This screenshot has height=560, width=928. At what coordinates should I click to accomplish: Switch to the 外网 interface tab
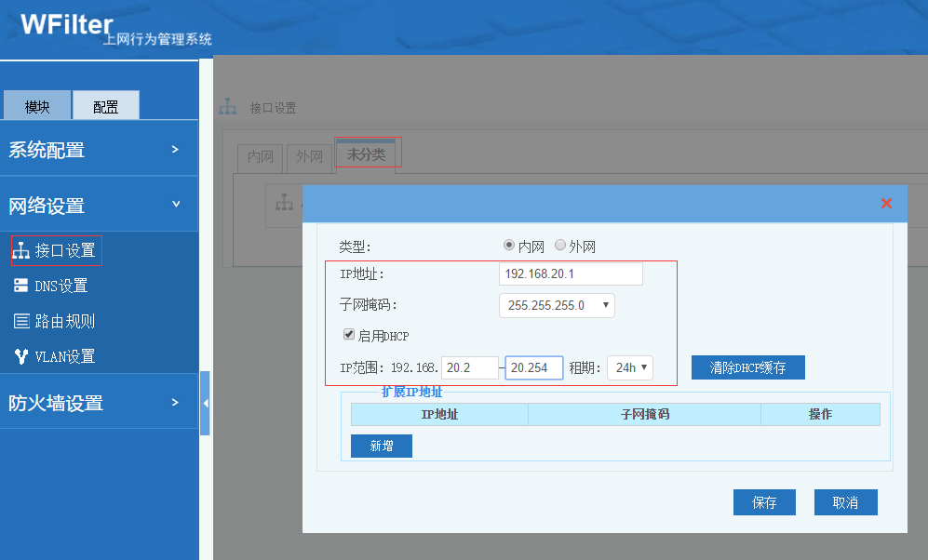coord(309,156)
